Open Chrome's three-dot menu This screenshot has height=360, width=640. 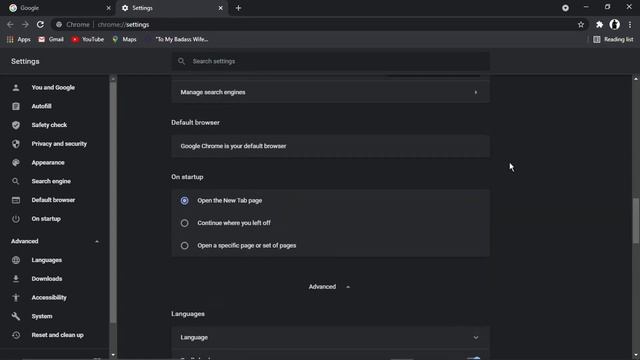tap(630, 24)
